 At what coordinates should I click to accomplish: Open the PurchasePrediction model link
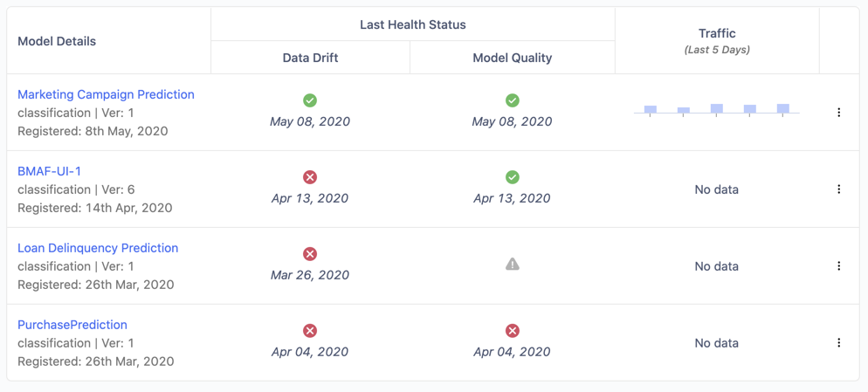tap(72, 325)
